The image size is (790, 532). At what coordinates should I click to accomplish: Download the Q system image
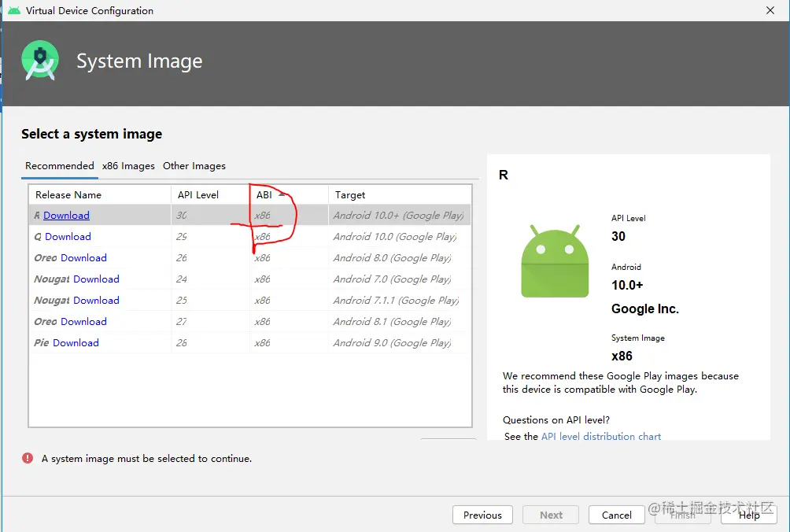[x=68, y=236]
